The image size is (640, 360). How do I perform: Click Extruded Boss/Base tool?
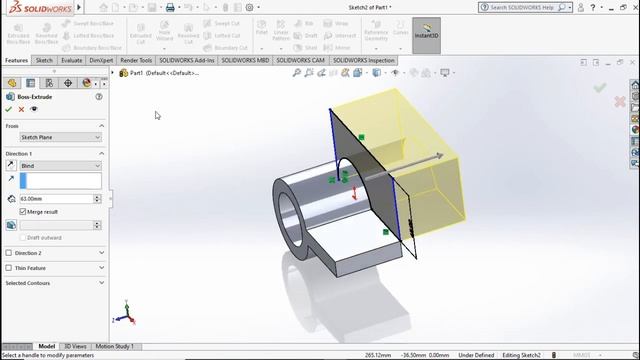18,34
